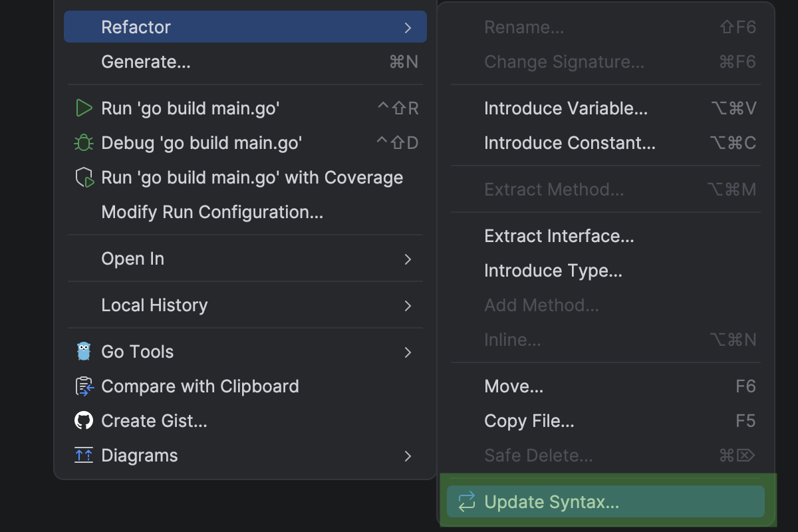798x532 pixels.
Task: Click the GitHub icon next to Create Gist
Action: (83, 420)
